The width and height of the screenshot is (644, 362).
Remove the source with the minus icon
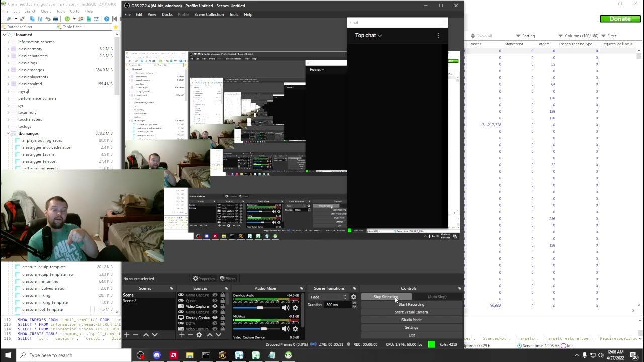pos(190,335)
